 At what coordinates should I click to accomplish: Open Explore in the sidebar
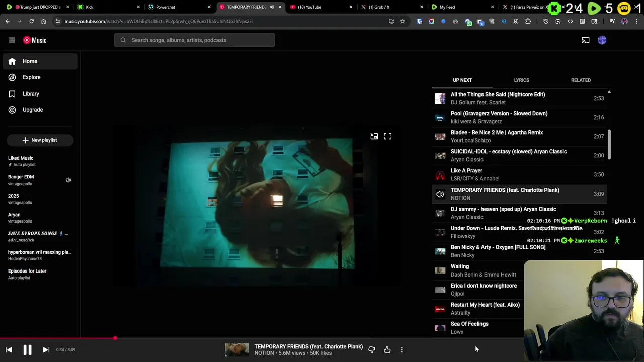(40, 77)
